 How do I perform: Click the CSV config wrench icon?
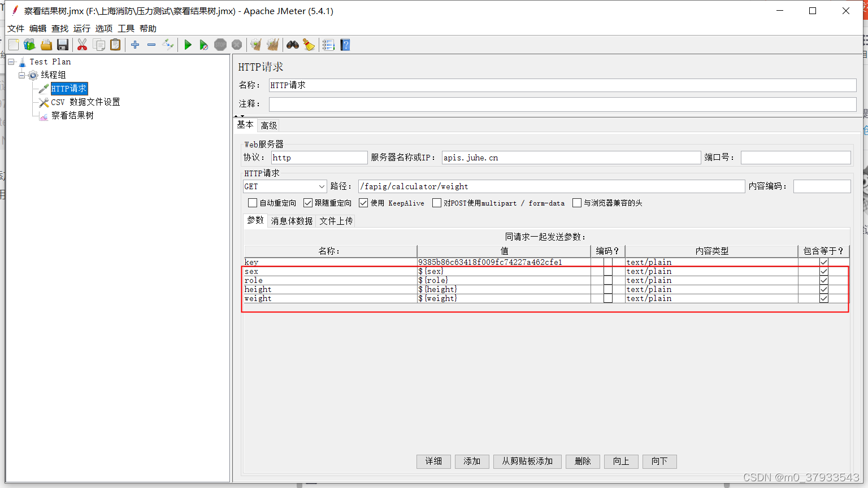[44, 102]
